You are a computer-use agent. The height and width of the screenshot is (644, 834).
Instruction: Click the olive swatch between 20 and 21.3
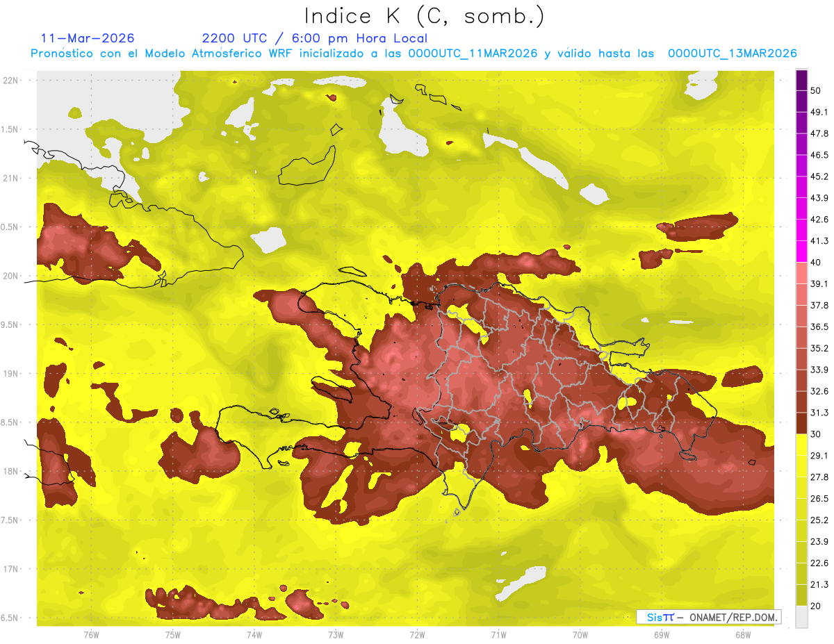(x=801, y=596)
